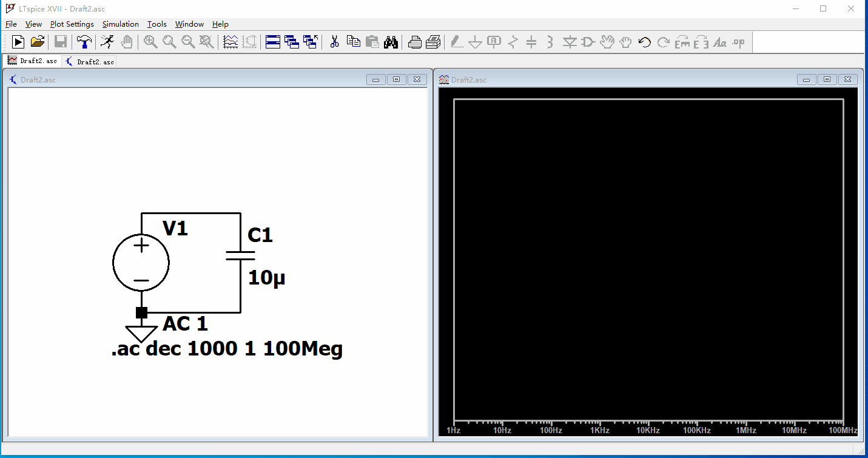Viewport: 868px width, 458px height.
Task: Click the Zoom Out magnifier icon
Action: coord(188,42)
